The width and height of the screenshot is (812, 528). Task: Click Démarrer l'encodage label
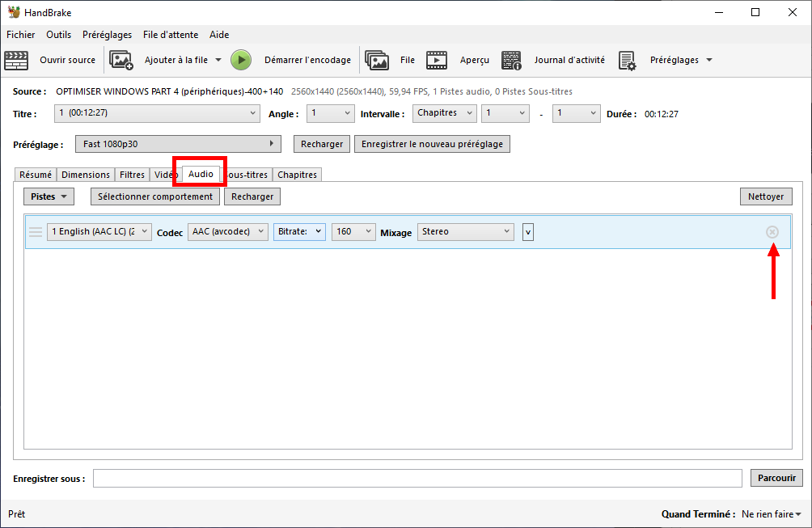[x=307, y=60]
